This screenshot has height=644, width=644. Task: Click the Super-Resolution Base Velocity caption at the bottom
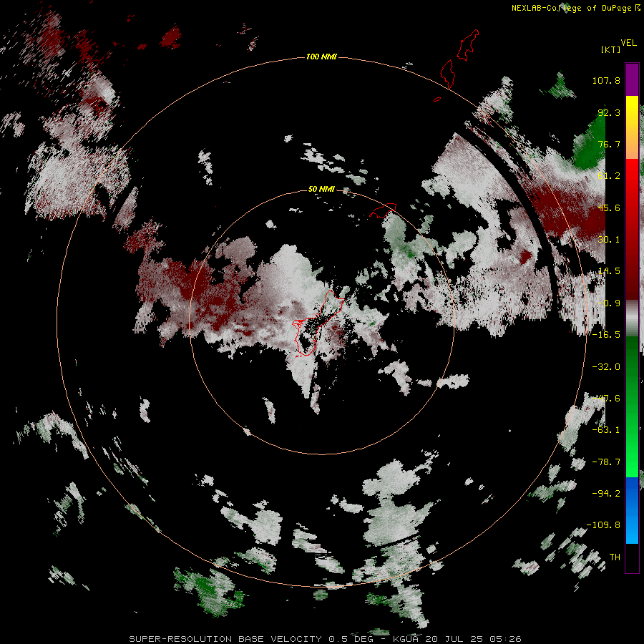point(325,639)
